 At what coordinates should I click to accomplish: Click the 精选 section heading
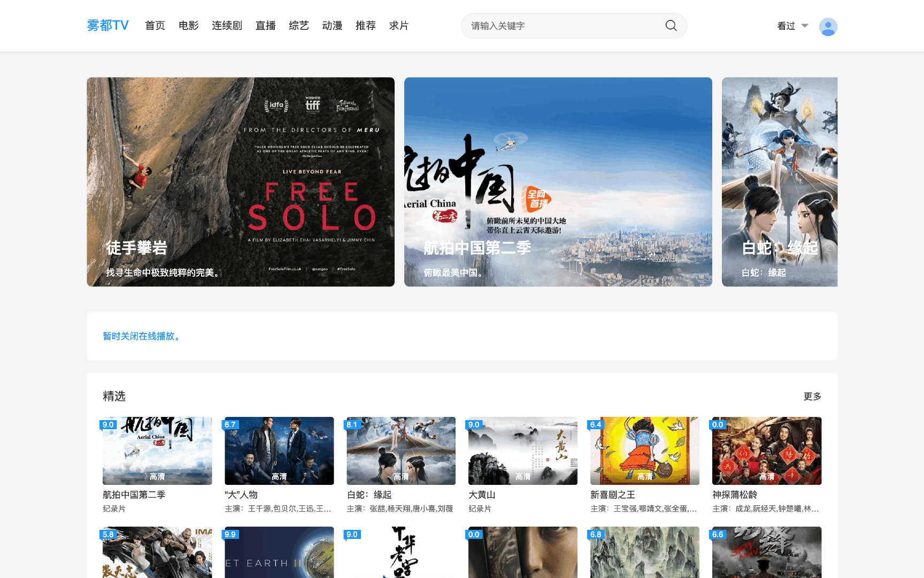(114, 397)
